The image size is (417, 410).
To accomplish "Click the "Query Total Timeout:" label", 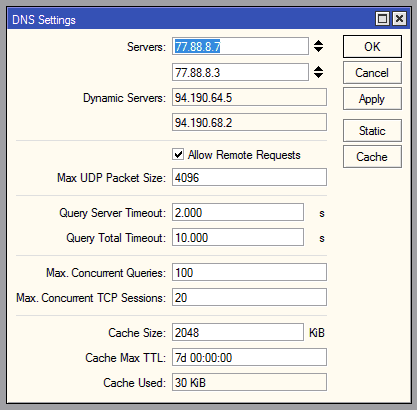I will coord(116,238).
